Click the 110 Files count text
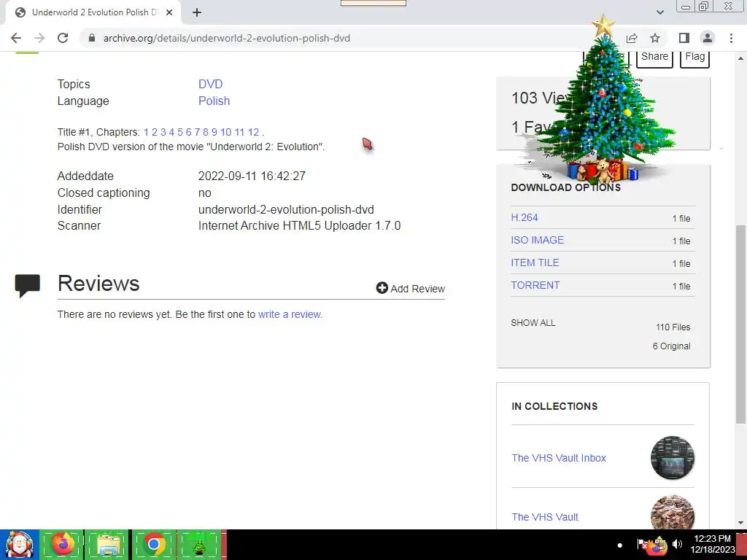Screen dimensions: 747x560 [x=673, y=327]
